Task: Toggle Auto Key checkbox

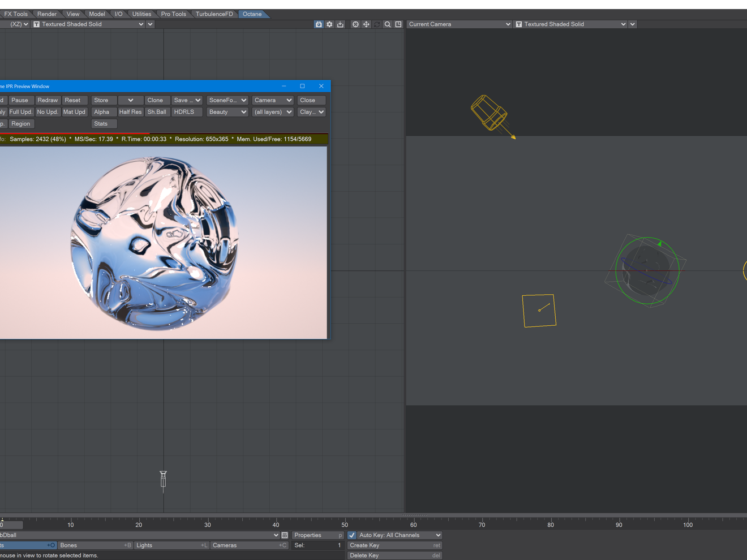Action: [x=352, y=535]
